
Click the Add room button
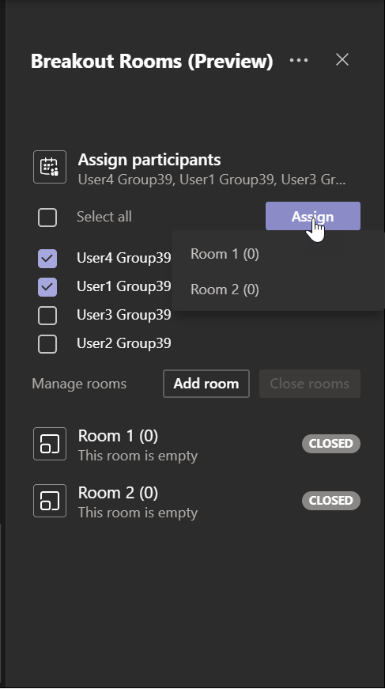coord(206,384)
